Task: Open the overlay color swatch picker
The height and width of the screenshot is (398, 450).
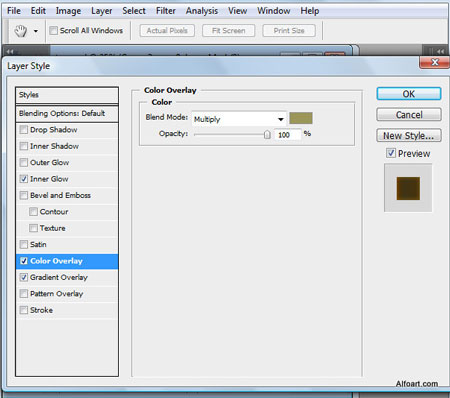Action: tap(301, 118)
